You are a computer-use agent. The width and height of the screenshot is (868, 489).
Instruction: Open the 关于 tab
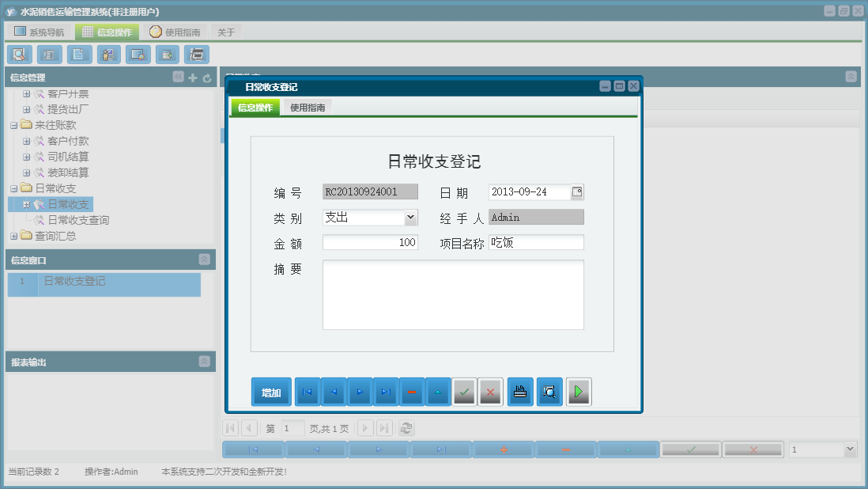(226, 32)
